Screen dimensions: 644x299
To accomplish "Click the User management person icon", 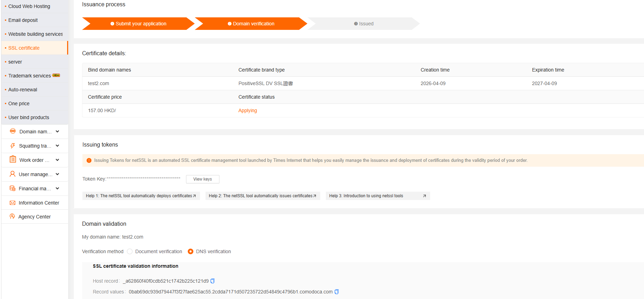I will (13, 174).
